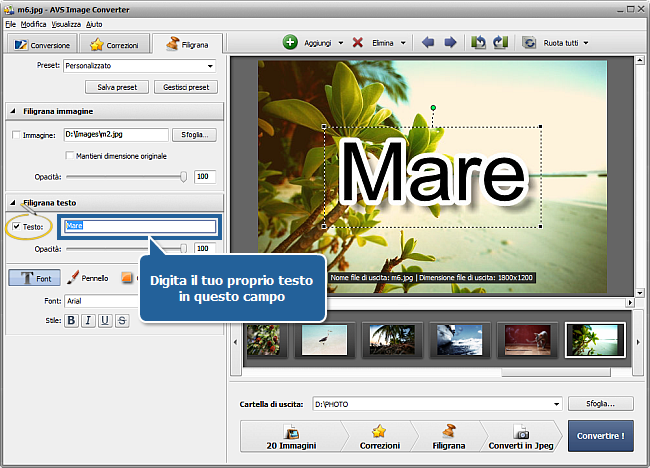Image resolution: width=650 pixels, height=468 pixels.
Task: Apply bold style to watermark text
Action: [72, 320]
